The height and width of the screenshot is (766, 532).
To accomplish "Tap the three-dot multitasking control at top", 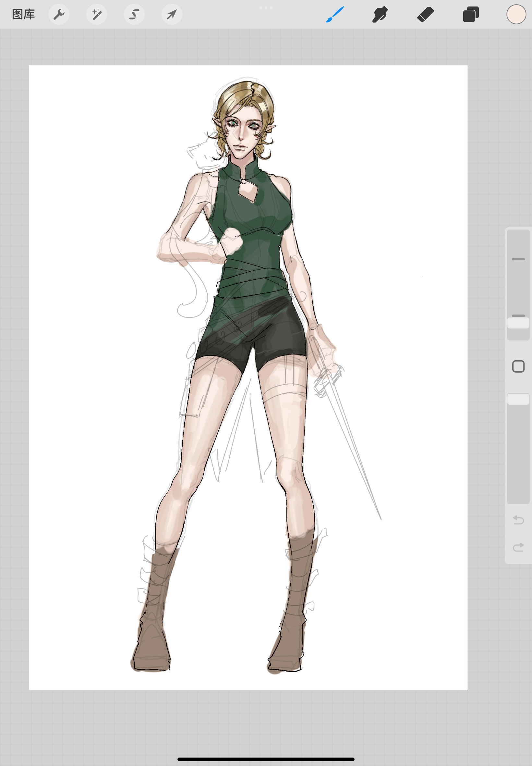I will point(266,8).
